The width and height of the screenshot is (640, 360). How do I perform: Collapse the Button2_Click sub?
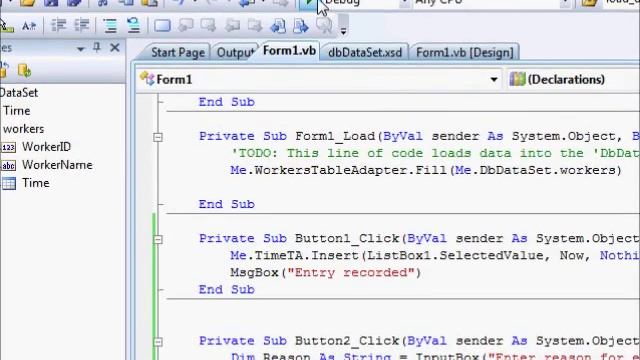158,342
